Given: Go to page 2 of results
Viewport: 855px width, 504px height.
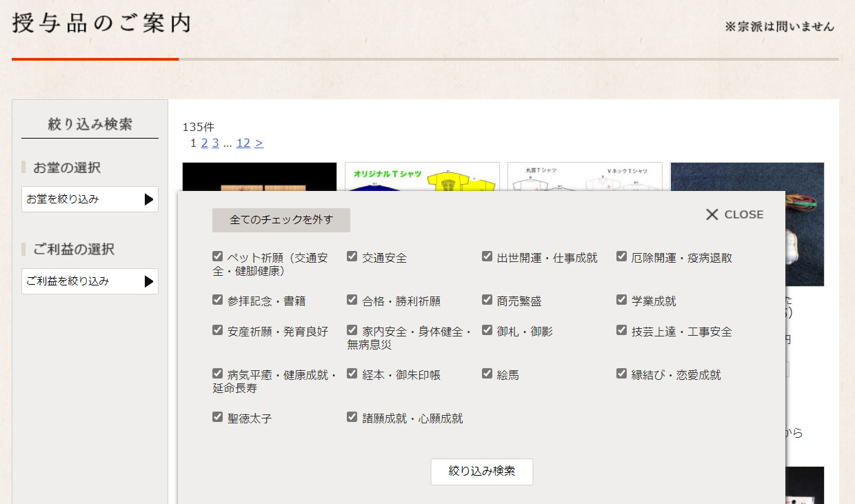Looking at the screenshot, I should [x=204, y=143].
